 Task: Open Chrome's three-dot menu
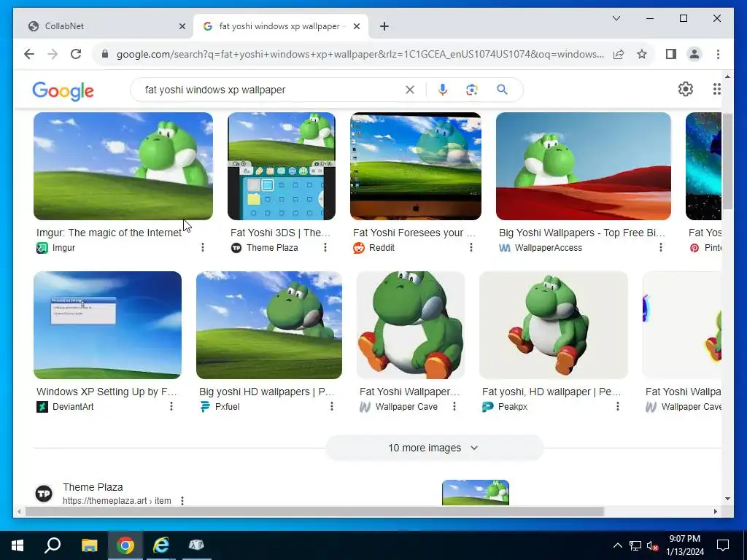pos(718,54)
